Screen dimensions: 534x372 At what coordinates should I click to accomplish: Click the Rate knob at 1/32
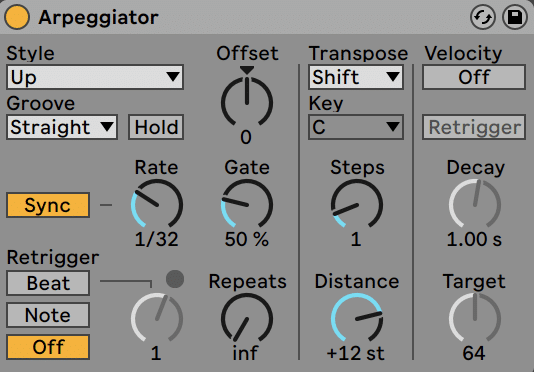coord(157,204)
